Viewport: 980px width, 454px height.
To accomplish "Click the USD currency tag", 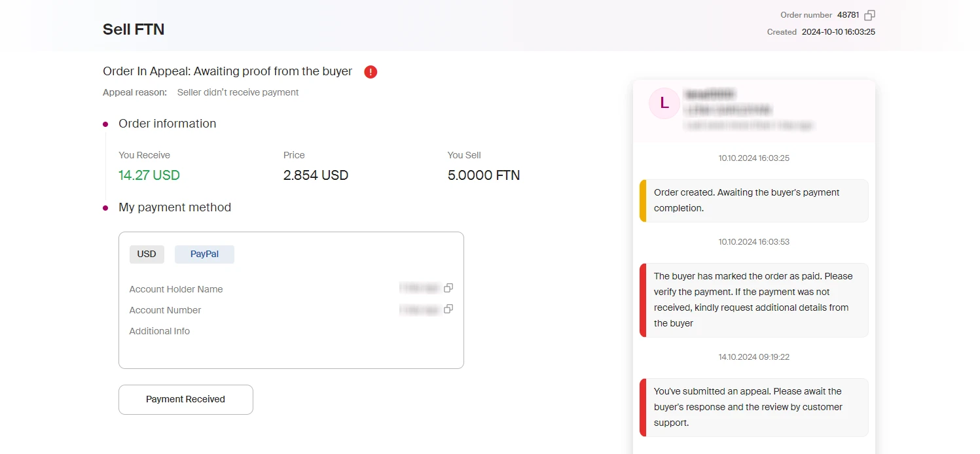I will pos(147,254).
